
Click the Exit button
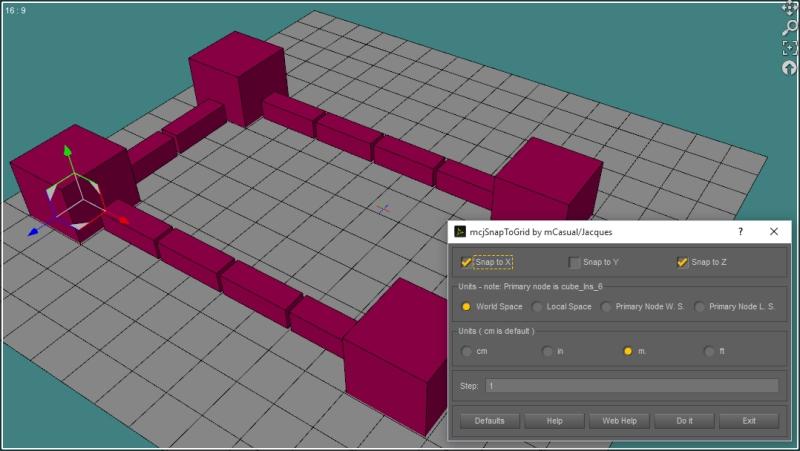coord(749,421)
